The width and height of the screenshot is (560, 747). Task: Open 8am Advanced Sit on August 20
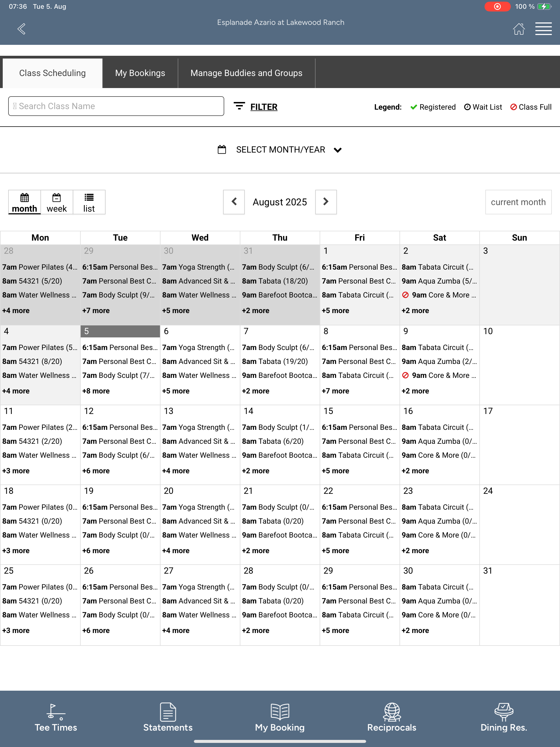pos(199,521)
